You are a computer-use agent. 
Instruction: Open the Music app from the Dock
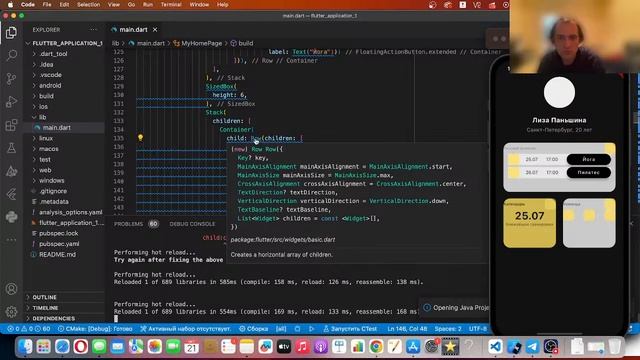302,347
